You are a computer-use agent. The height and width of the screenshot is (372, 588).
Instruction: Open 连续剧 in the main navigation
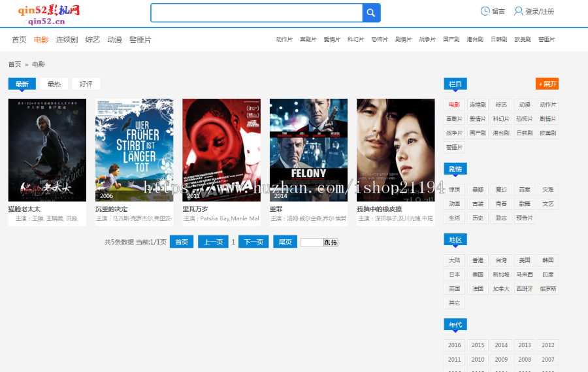(x=67, y=40)
